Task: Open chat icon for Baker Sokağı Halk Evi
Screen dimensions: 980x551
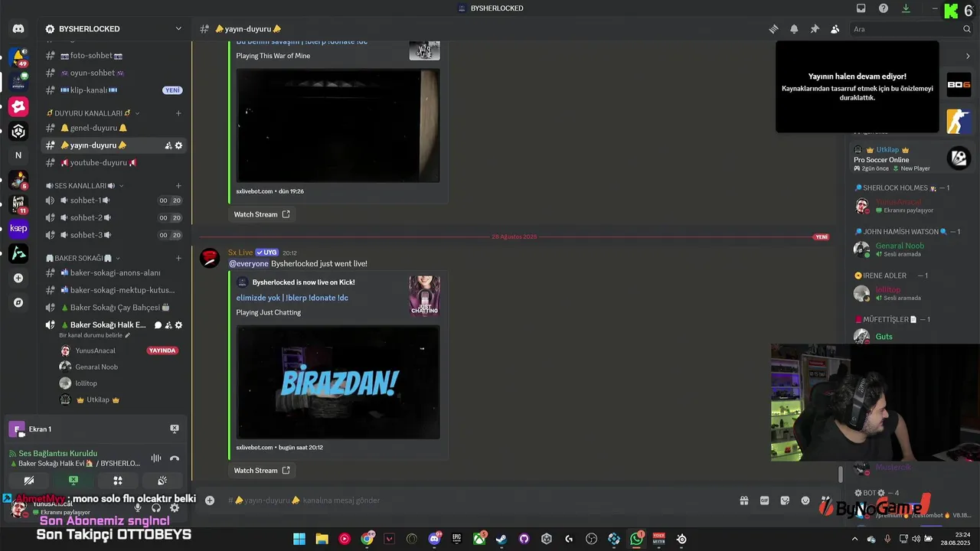Action: [x=158, y=325]
